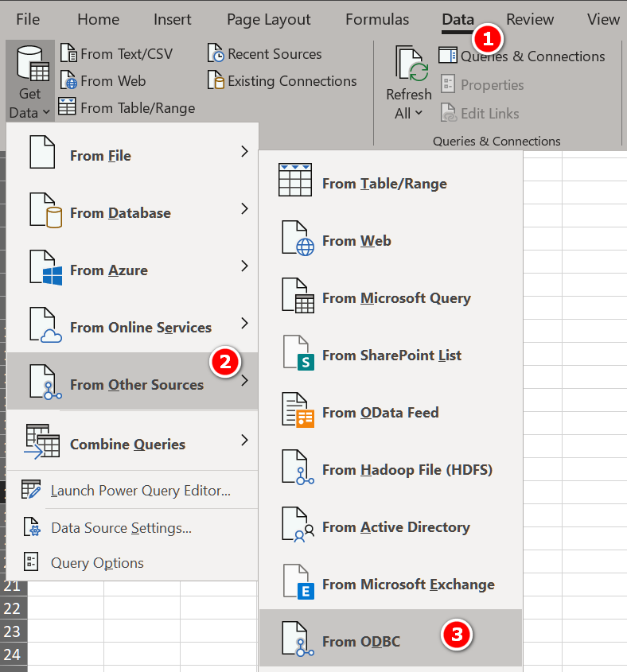Image resolution: width=627 pixels, height=672 pixels.
Task: Click the Queries & Connections pane icon
Action: pos(448,56)
